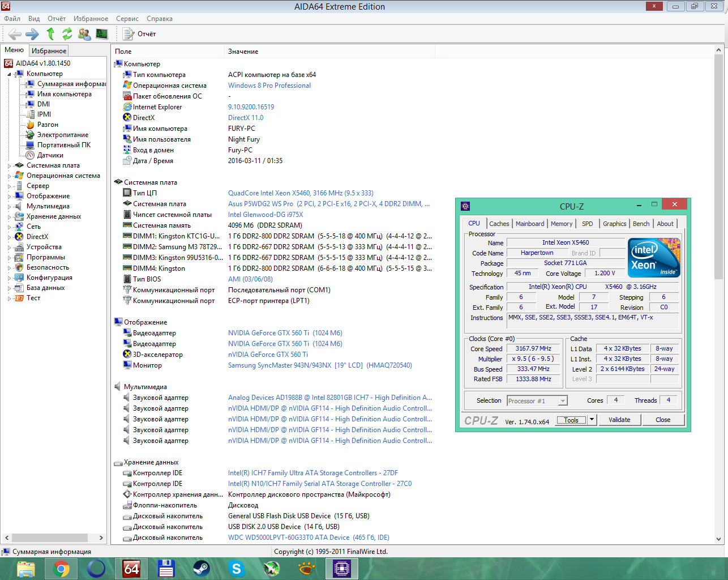Open the Processor #1 selection dropdown
The height and width of the screenshot is (580, 728).
(563, 401)
